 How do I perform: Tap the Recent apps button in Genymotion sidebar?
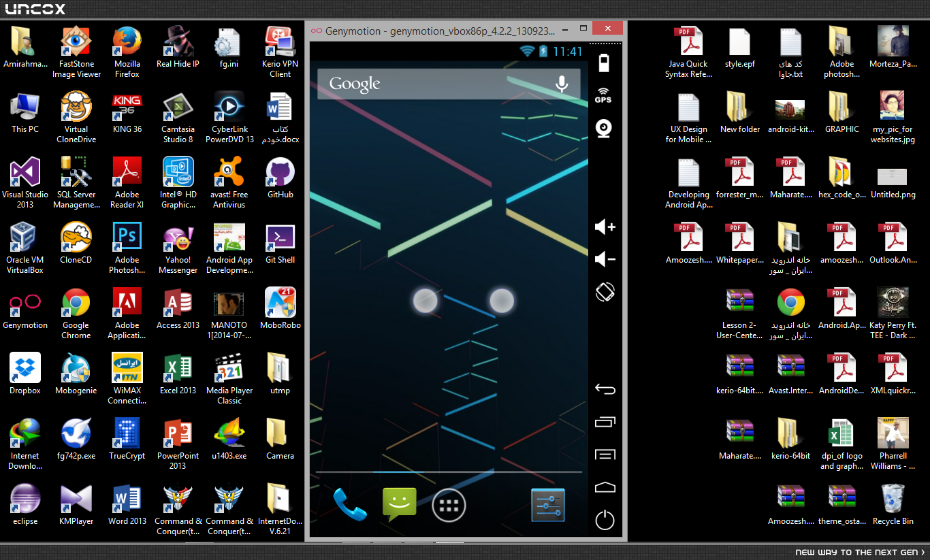click(x=605, y=422)
